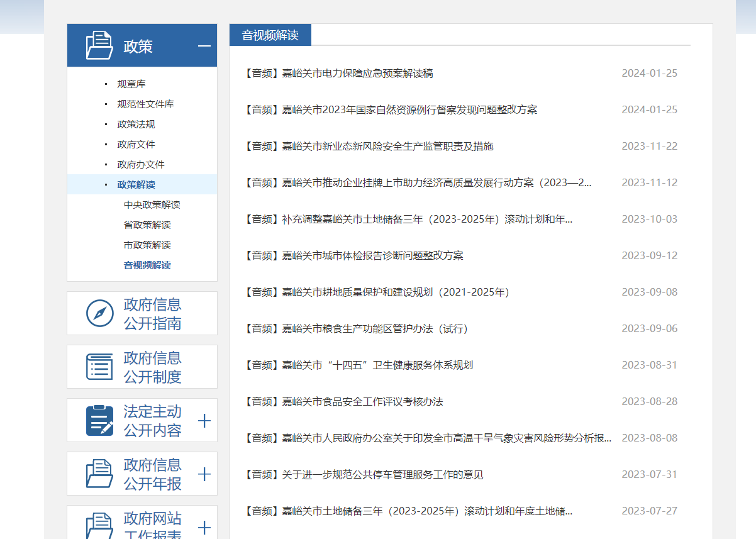Click the folder icon for 政府信息公开年报

pyautogui.click(x=99, y=474)
